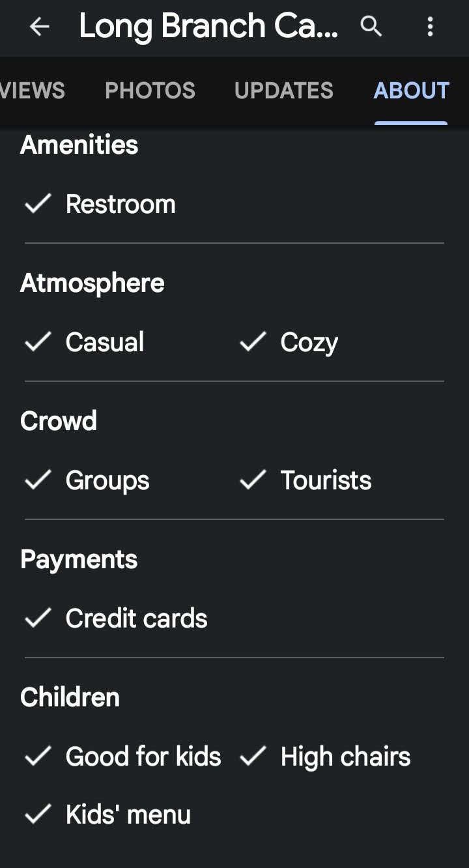Click the checkmark next to Restroom
The width and height of the screenshot is (469, 868).
(38, 205)
